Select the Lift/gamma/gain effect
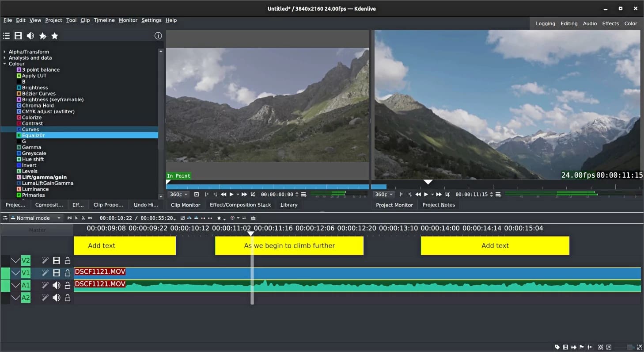The image size is (644, 352). 44,177
